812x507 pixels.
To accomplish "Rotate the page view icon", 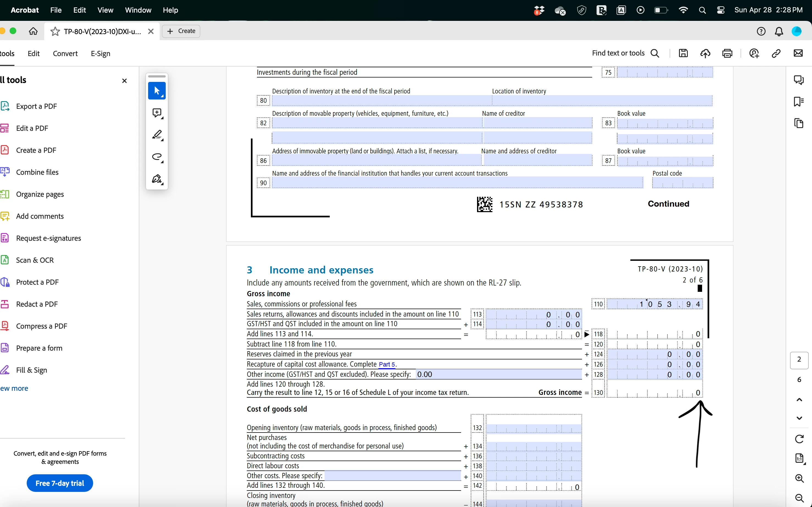I will click(x=799, y=439).
